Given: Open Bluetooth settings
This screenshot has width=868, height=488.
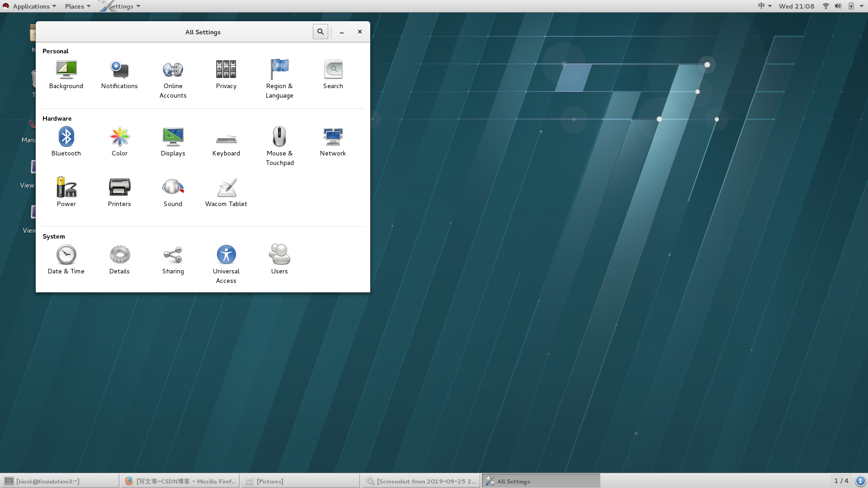Looking at the screenshot, I should [x=66, y=137].
